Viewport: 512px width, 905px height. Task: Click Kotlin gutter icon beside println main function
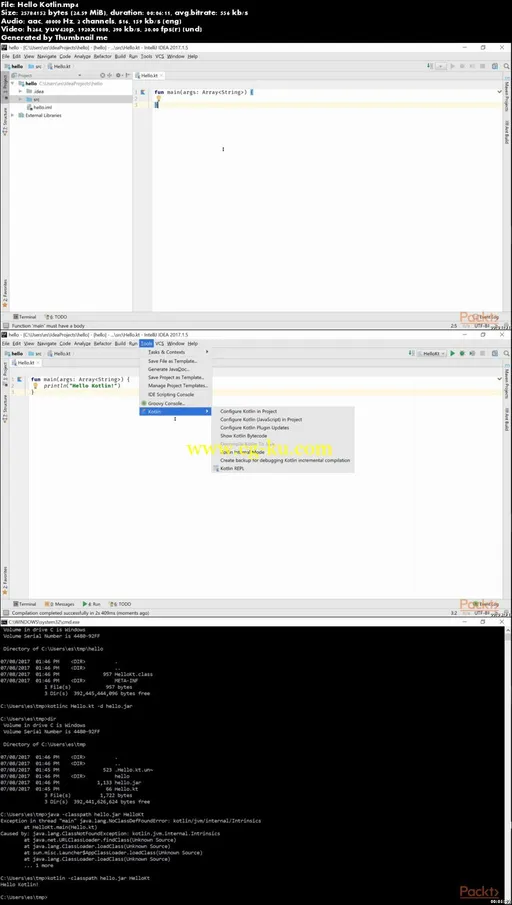pyautogui.click(x=19, y=379)
